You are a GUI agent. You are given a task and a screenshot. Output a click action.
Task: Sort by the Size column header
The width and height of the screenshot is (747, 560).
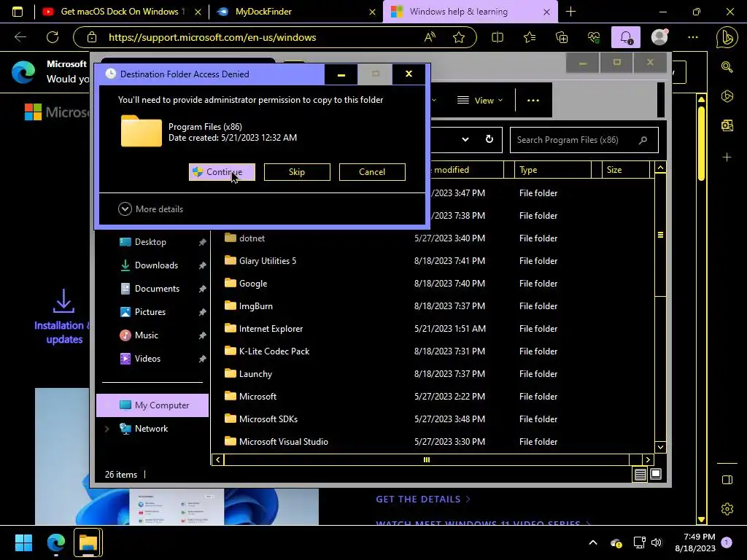tap(626, 170)
